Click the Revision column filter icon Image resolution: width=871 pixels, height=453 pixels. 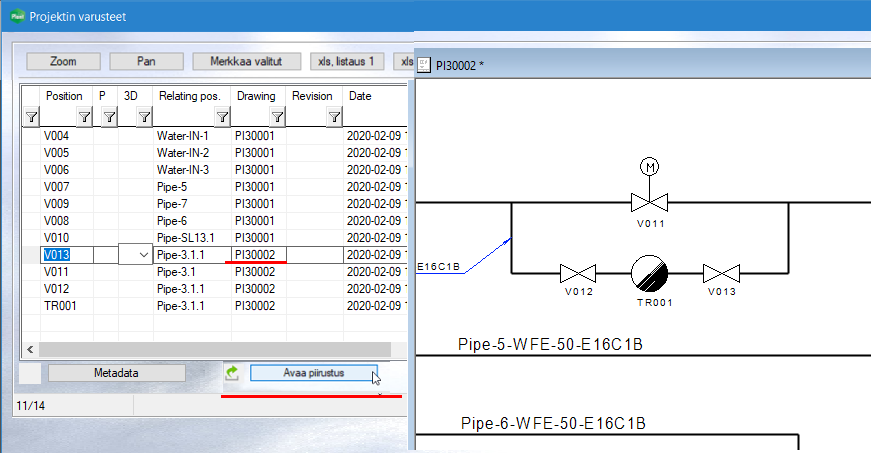click(333, 117)
